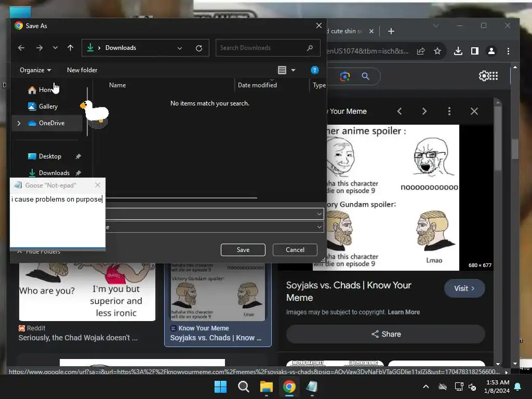532x399 pixels.
Task: Close the cute shin Chrome tab
Action: [x=371, y=31]
